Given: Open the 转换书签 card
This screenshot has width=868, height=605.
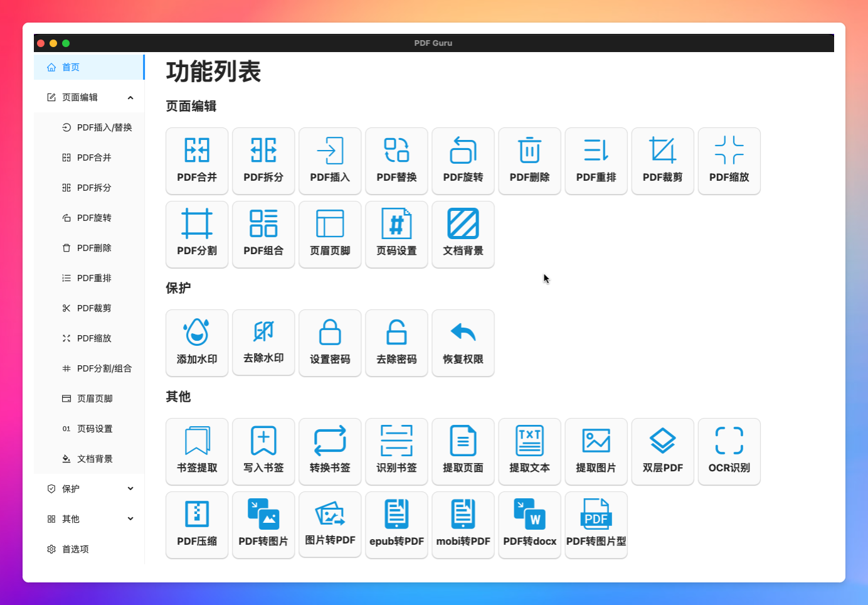Looking at the screenshot, I should [x=330, y=452].
